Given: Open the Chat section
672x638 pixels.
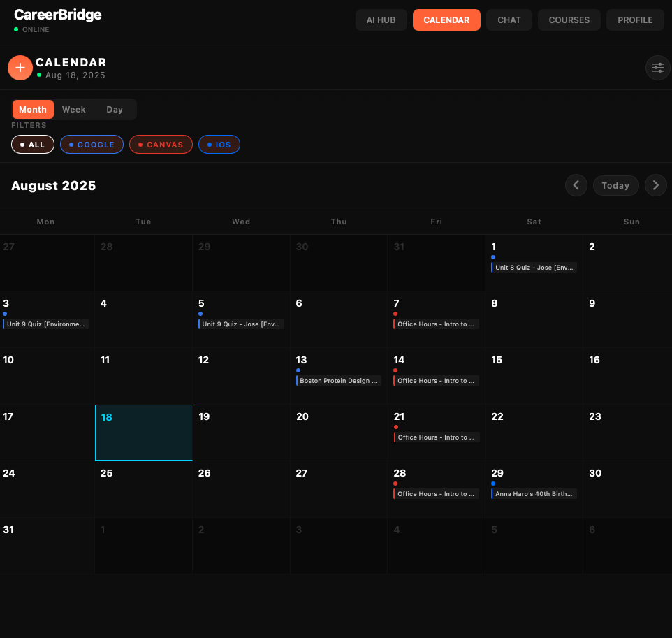Looking at the screenshot, I should pos(509,20).
